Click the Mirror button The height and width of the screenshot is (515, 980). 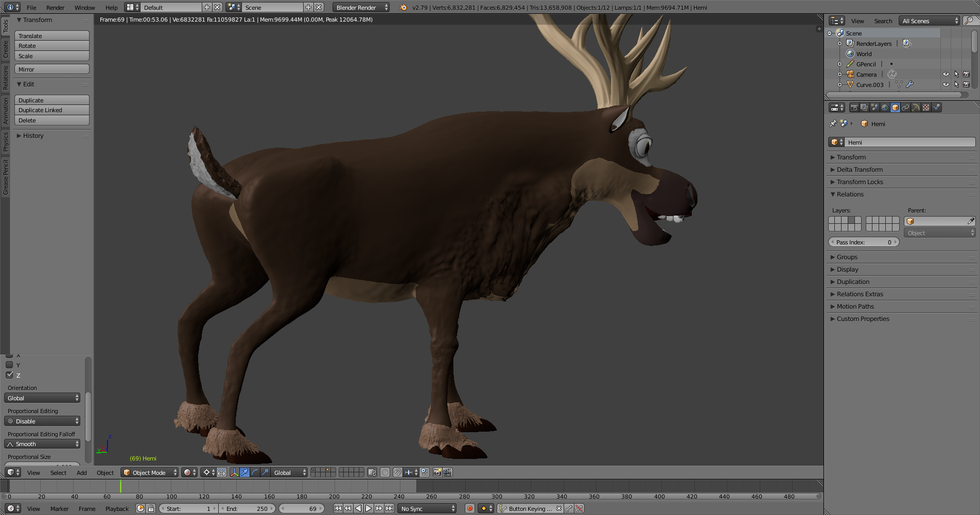[x=51, y=69]
